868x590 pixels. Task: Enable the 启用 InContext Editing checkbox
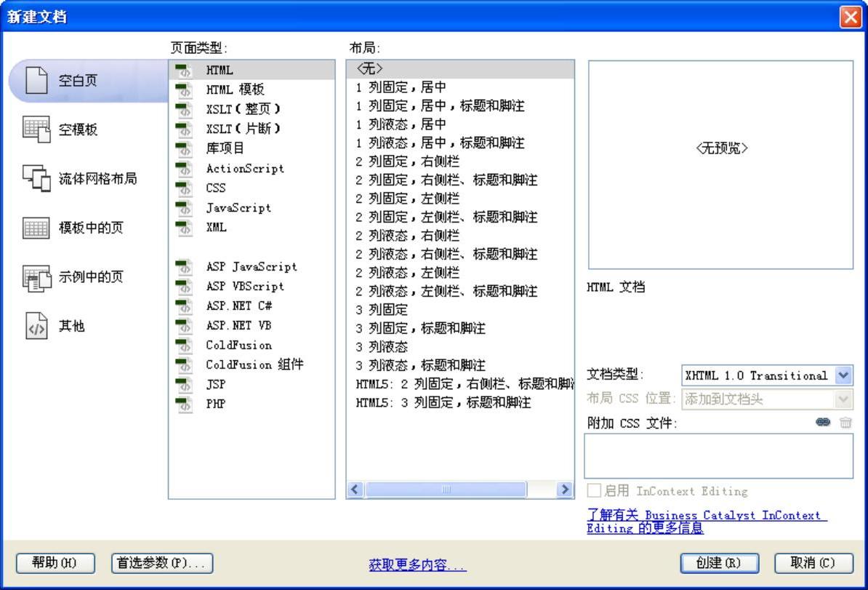pyautogui.click(x=594, y=490)
